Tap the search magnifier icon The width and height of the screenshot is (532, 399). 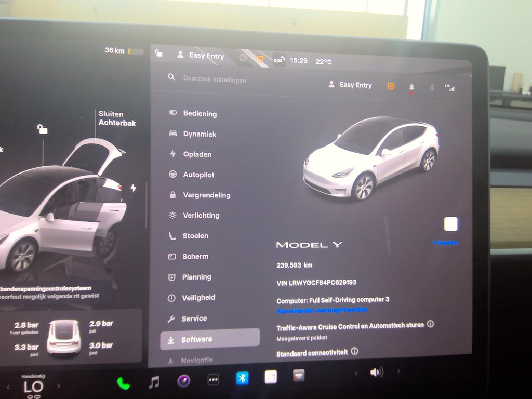coord(171,77)
